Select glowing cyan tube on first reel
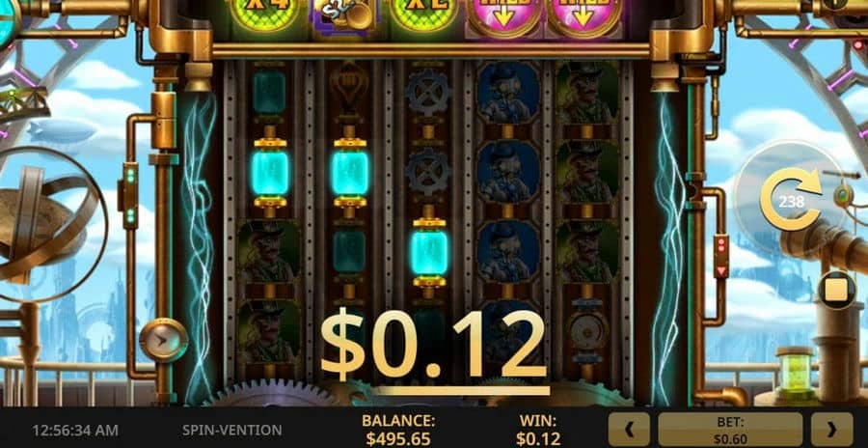Screen dimensions: 868x448 [270, 173]
